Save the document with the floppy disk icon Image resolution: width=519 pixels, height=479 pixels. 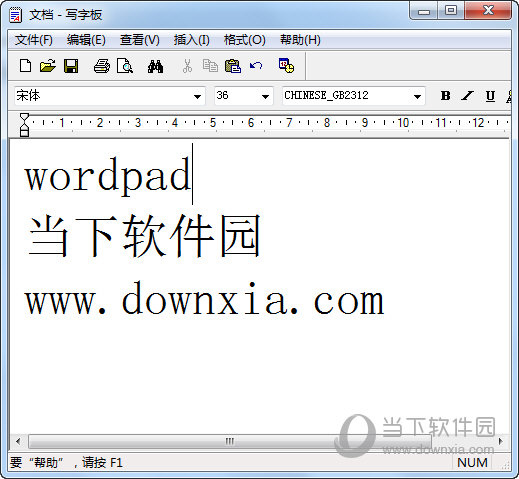click(x=71, y=66)
